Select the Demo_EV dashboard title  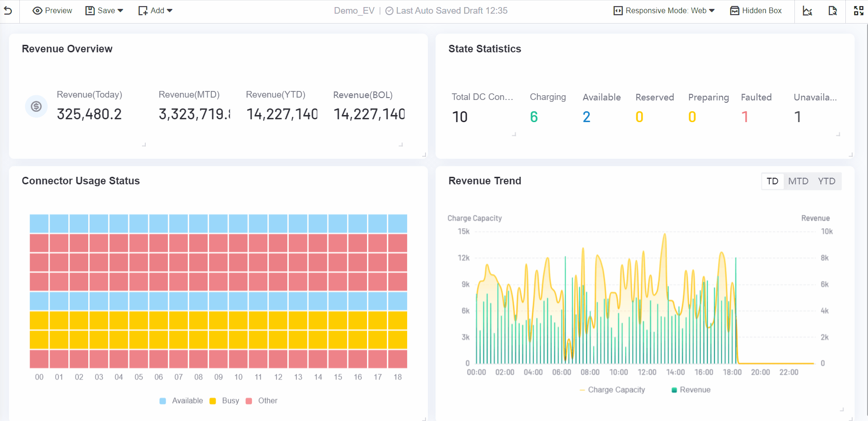pos(354,10)
